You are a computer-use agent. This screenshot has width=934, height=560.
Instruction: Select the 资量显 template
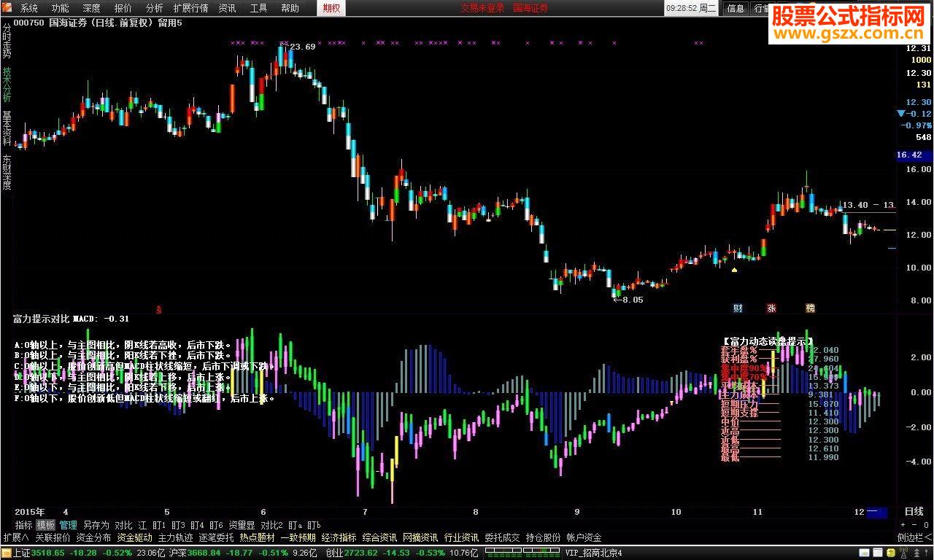coord(242,525)
